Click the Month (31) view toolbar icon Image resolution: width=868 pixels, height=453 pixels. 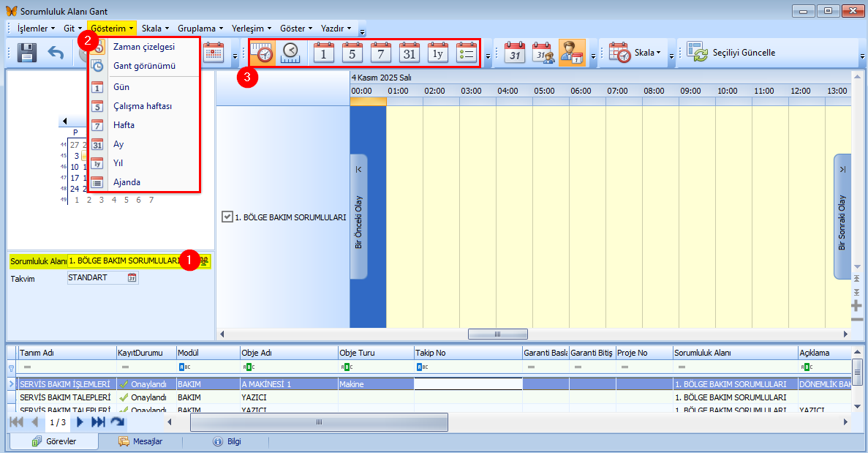coord(410,53)
